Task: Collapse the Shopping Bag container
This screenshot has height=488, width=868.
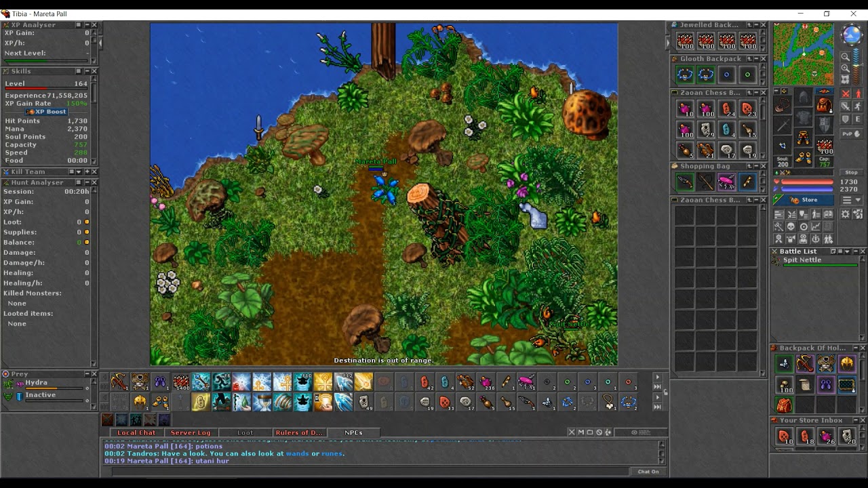Action: click(x=756, y=166)
